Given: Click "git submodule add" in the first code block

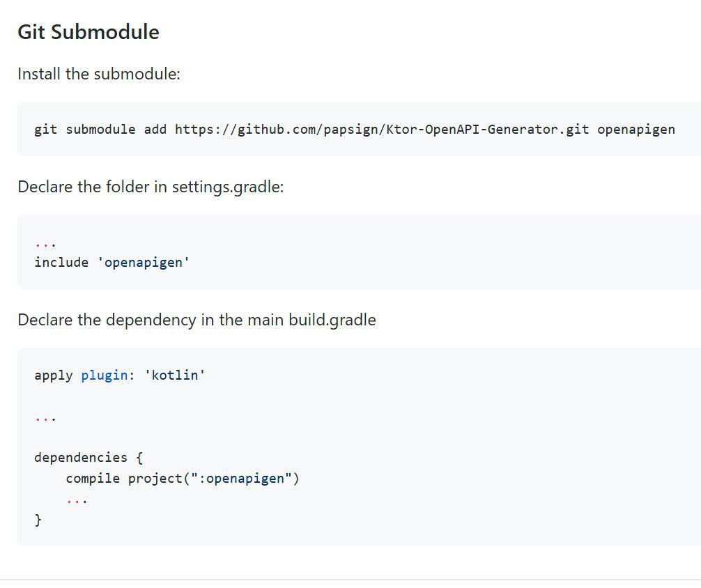Looking at the screenshot, I should tap(100, 129).
